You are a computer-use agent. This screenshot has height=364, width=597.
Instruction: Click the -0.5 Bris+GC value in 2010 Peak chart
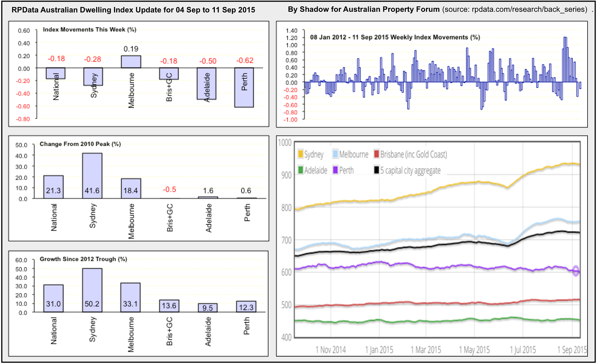169,189
